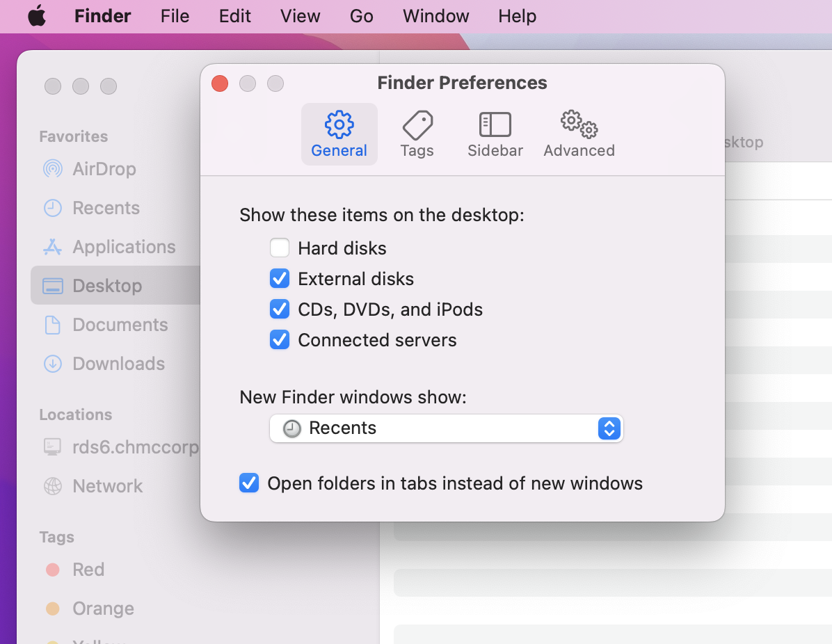Click the Red tag color dot
The image size is (832, 644).
pyautogui.click(x=53, y=569)
